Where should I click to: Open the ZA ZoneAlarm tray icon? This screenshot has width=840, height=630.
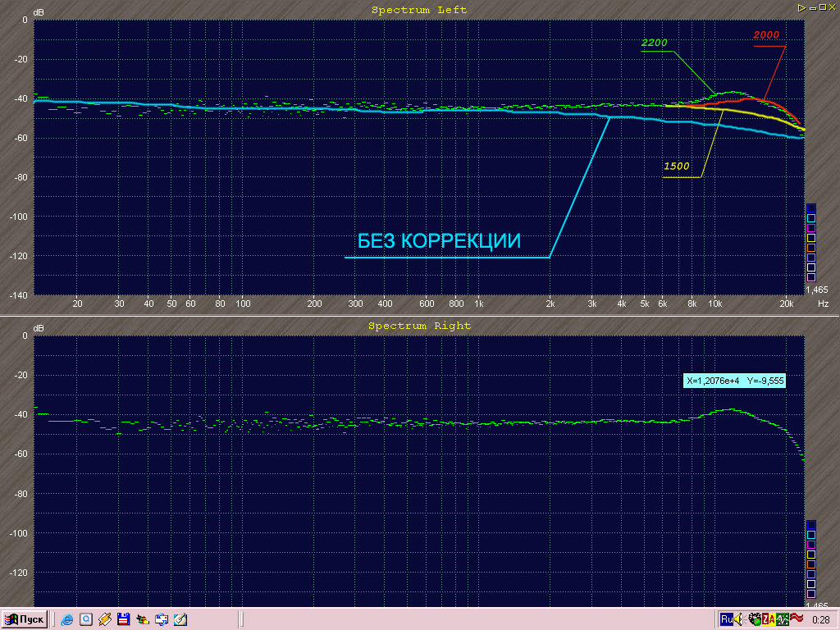(769, 619)
